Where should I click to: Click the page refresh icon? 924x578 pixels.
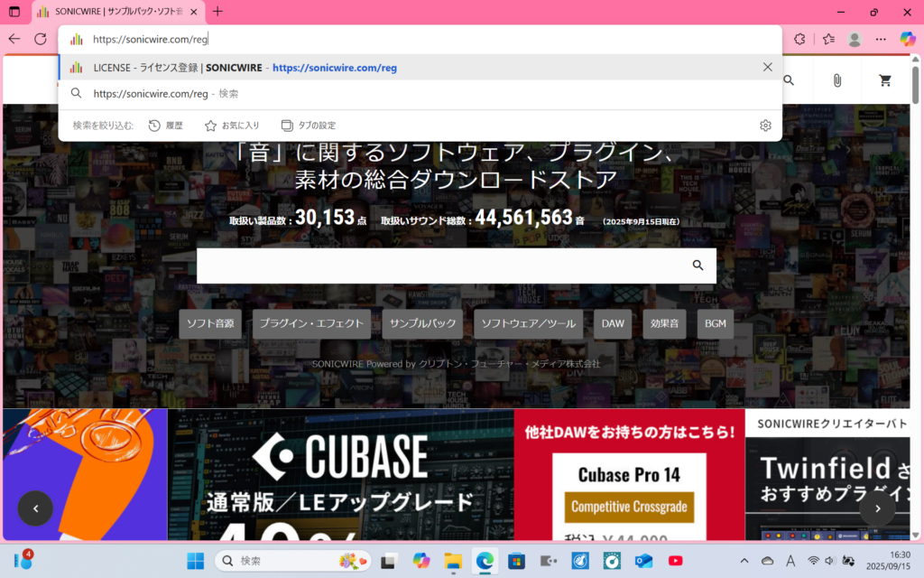[x=41, y=39]
